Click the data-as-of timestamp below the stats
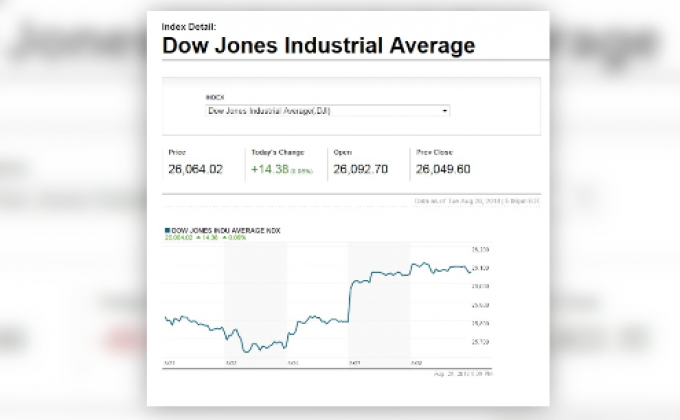 click(x=477, y=201)
